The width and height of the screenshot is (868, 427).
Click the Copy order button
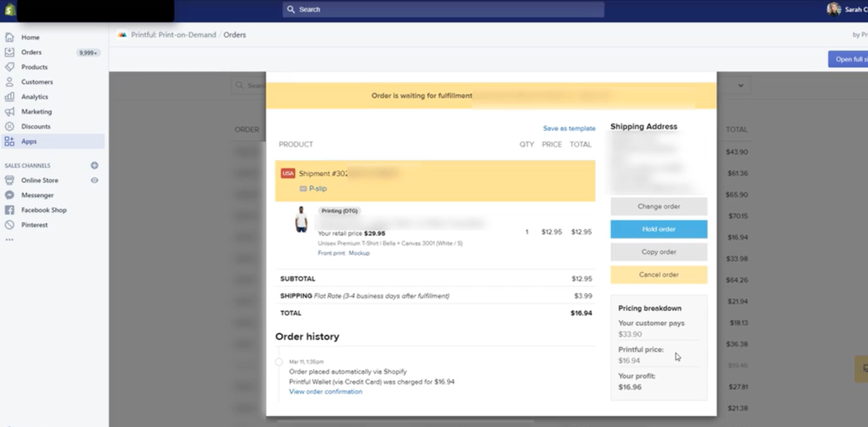pos(659,252)
